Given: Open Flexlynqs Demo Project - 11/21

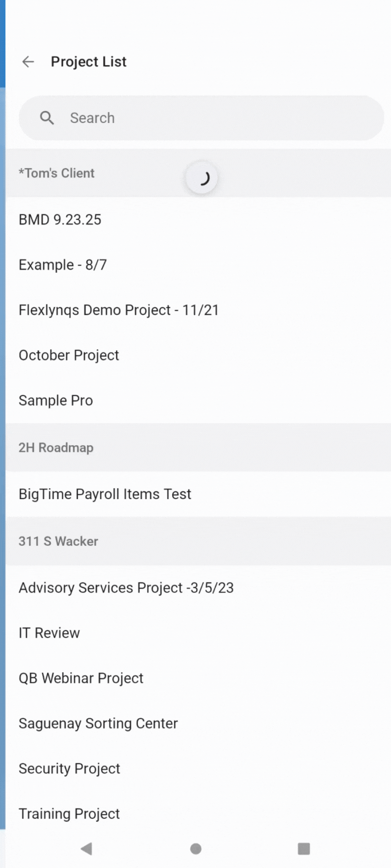Looking at the screenshot, I should (x=119, y=310).
